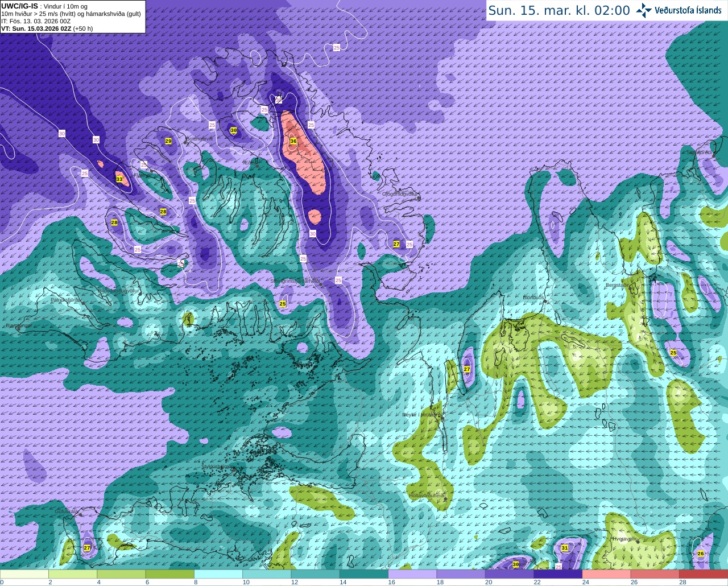Screen dimensions: 728x586
Task: Click the Bjargtangar station label
Action: [18, 326]
